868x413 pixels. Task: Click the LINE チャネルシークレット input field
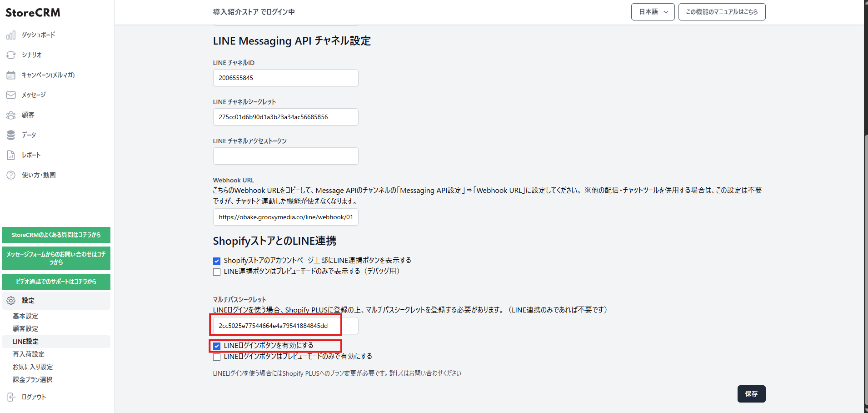(x=285, y=117)
